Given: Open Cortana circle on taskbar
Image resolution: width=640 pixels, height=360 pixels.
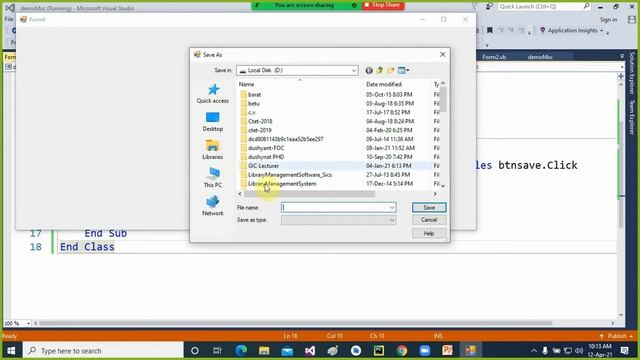Looking at the screenshot, I should pos(195,351).
